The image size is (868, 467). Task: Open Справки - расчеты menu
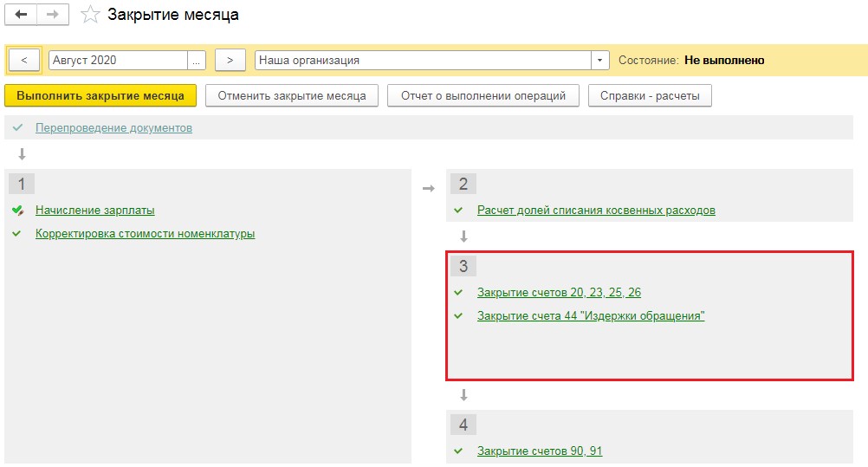click(650, 95)
